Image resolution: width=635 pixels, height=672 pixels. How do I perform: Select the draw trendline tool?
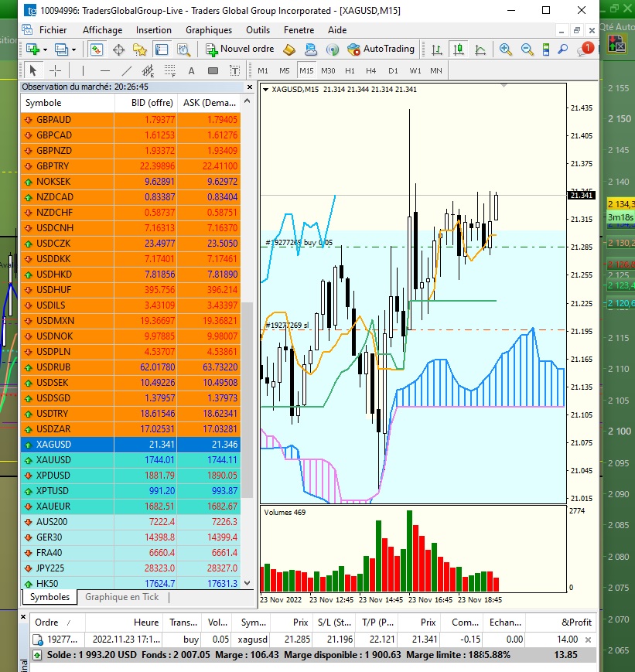point(126,71)
